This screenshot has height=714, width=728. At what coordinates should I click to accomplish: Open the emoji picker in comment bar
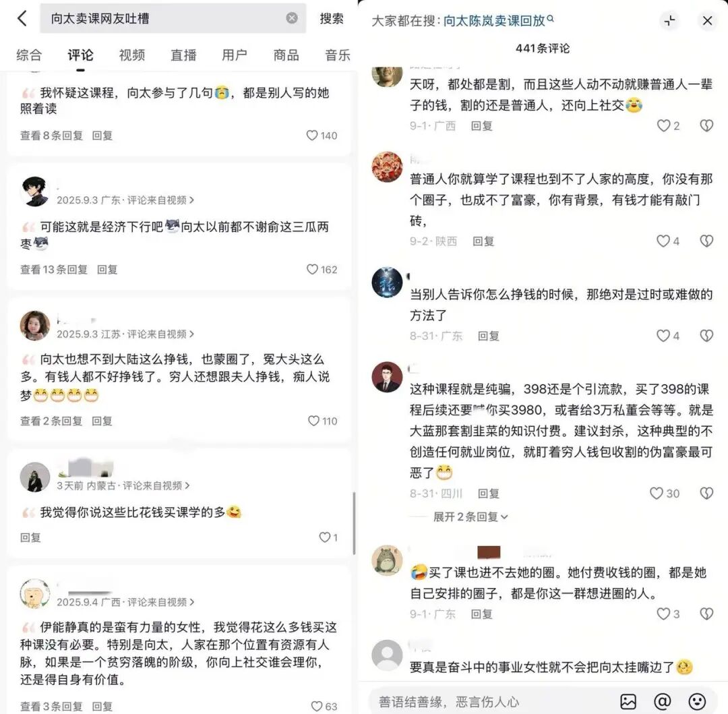click(697, 701)
